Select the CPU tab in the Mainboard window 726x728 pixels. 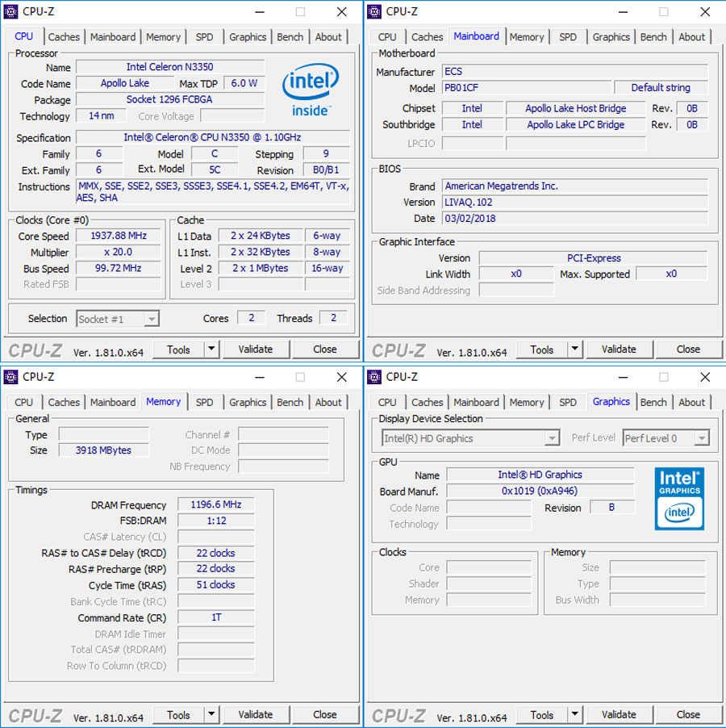click(387, 37)
